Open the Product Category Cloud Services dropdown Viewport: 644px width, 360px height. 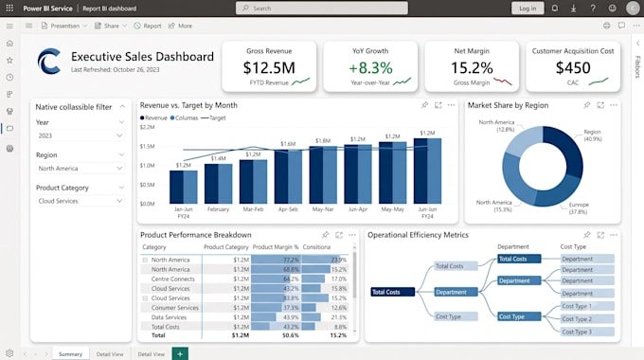tap(80, 201)
